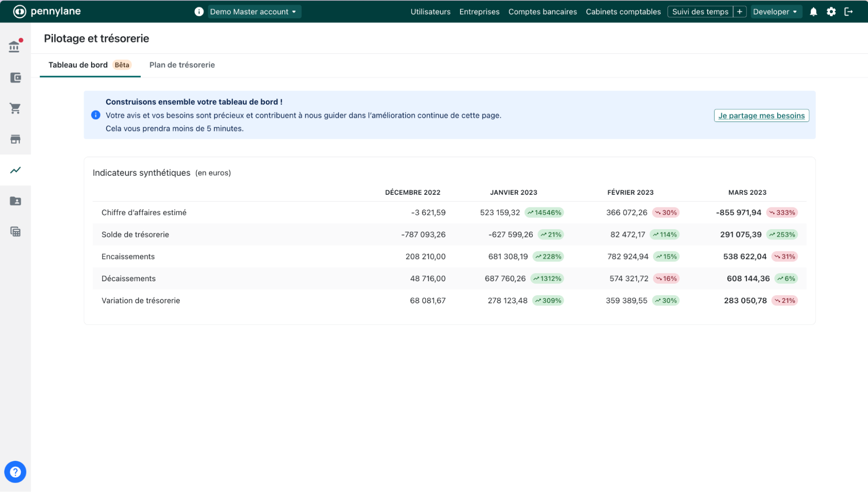Image resolution: width=868 pixels, height=499 pixels.
Task: Open the help question mark button
Action: 15,472
